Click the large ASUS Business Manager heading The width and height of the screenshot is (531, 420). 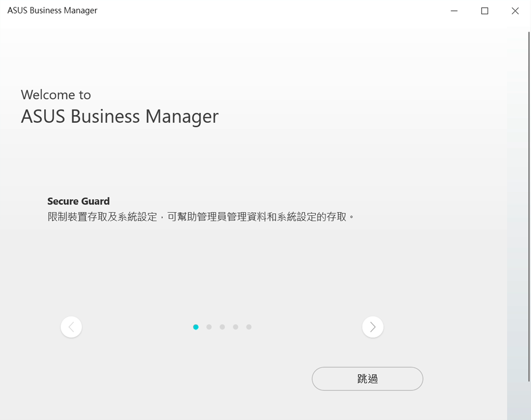point(120,117)
